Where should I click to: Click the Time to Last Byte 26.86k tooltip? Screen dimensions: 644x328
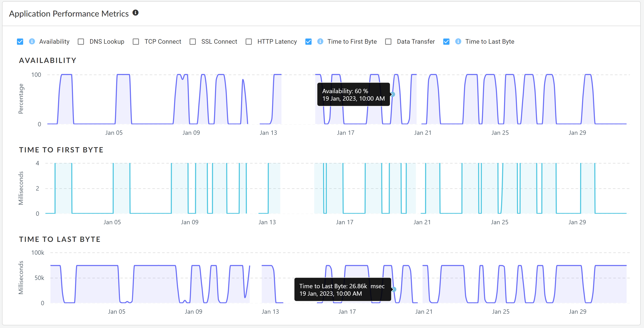pyautogui.click(x=342, y=290)
